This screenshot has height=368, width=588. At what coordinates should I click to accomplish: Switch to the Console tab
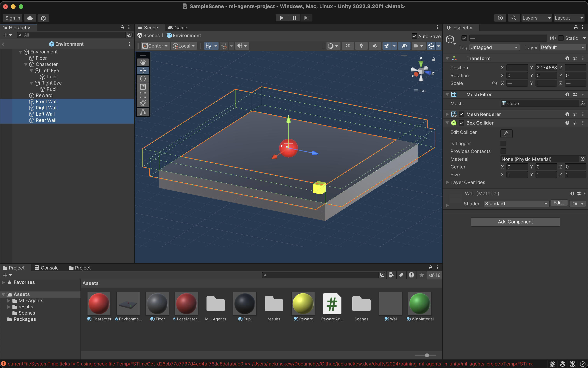[47, 268]
